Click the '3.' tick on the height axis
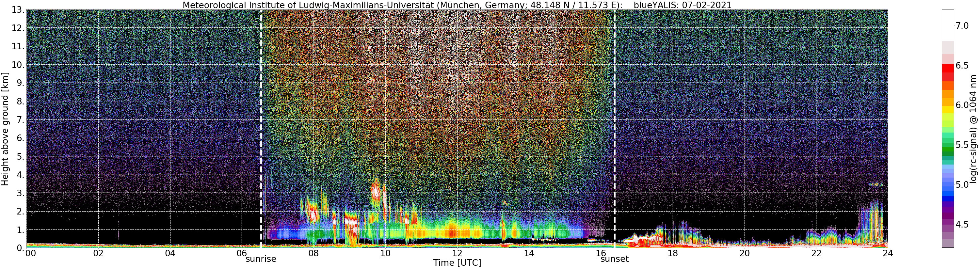Image resolution: width=980 pixels, height=269 pixels. pos(21,193)
